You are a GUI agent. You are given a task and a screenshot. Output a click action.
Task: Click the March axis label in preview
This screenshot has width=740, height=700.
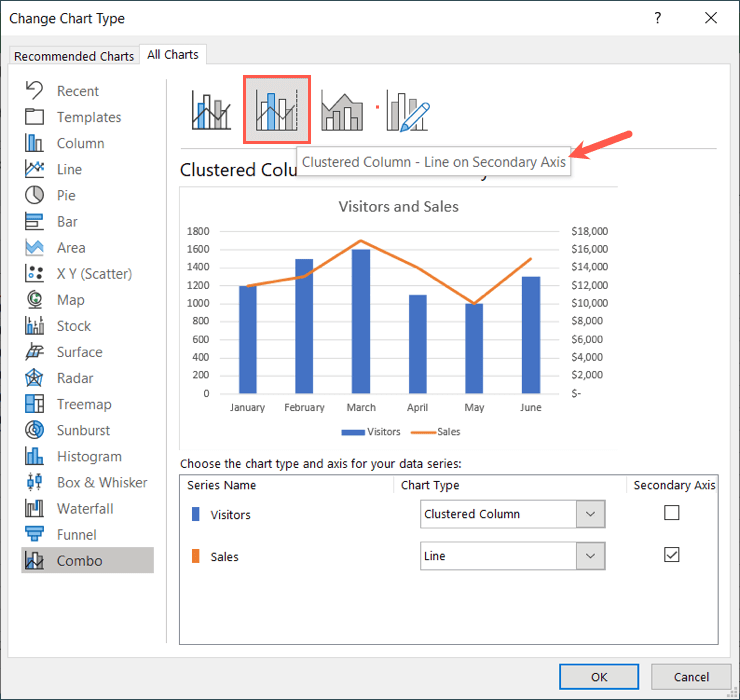(x=361, y=407)
